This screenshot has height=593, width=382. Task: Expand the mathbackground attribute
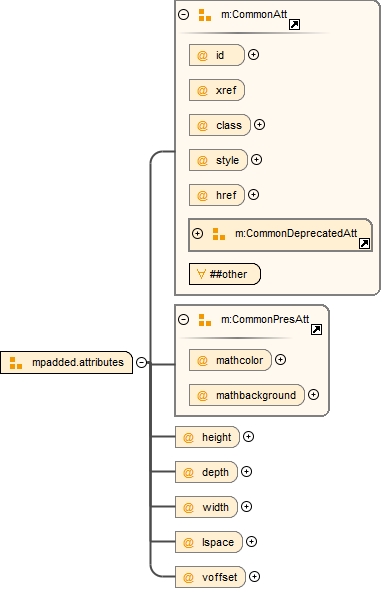[313, 395]
